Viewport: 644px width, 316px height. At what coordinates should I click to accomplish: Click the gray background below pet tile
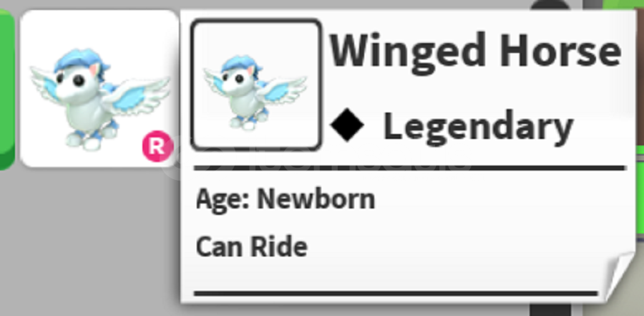pyautogui.click(x=90, y=243)
